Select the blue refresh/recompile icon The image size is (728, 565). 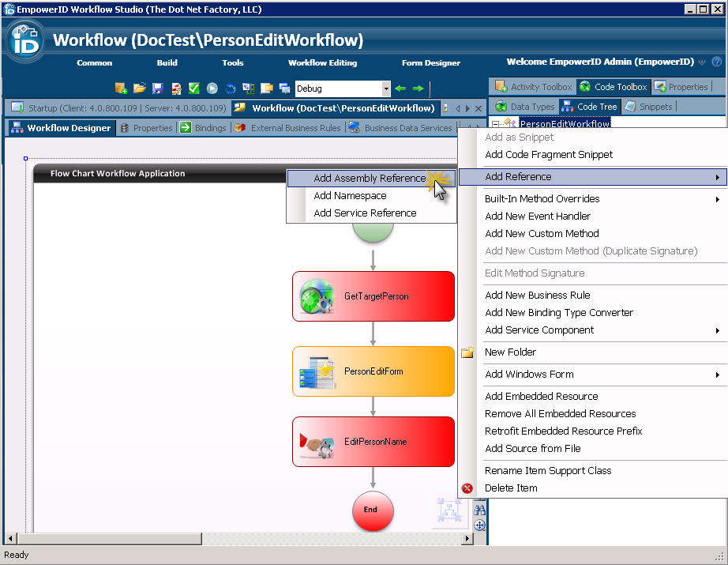click(230, 89)
